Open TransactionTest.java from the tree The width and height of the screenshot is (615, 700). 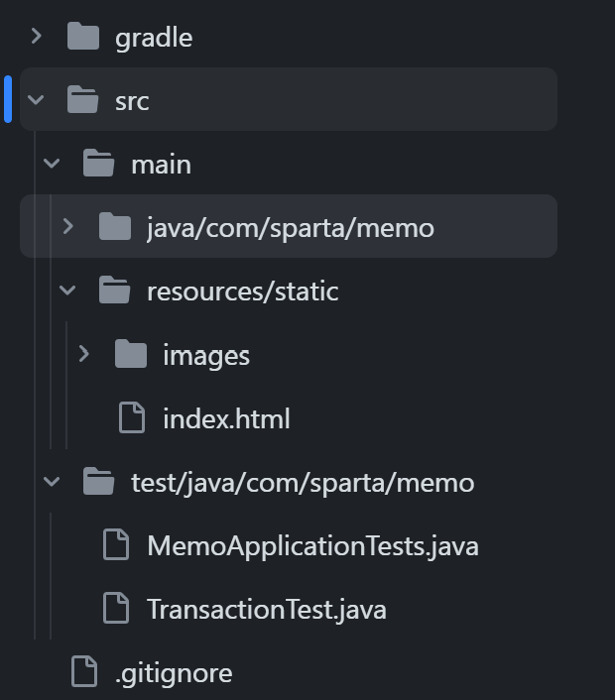pyautogui.click(x=267, y=610)
